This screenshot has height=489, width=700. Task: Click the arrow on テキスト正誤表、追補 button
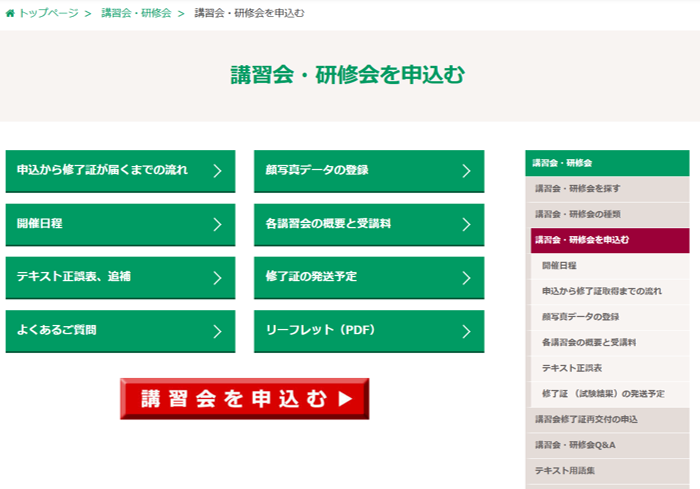pos(217,278)
